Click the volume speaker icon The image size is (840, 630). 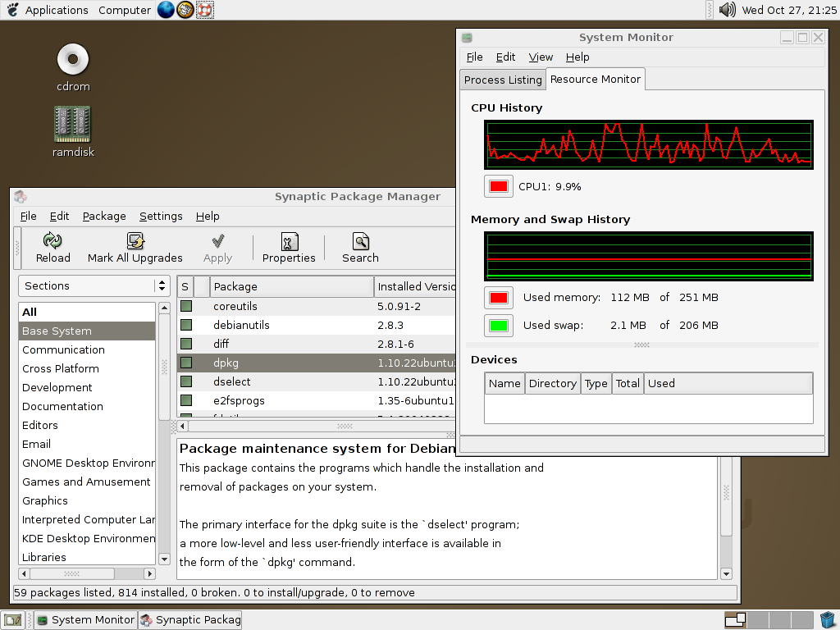[727, 10]
